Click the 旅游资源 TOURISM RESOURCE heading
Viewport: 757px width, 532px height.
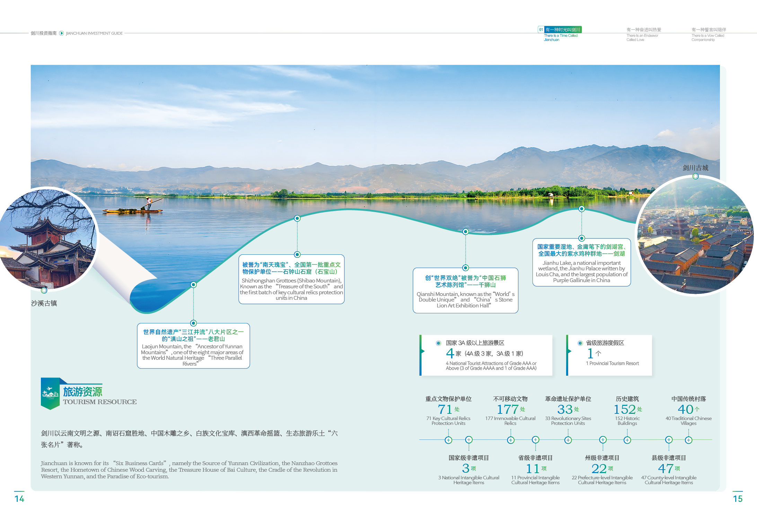100,396
